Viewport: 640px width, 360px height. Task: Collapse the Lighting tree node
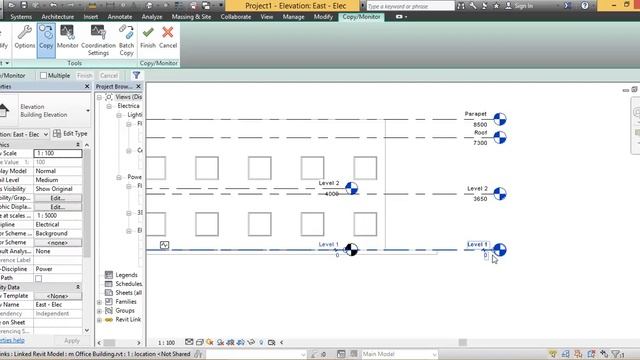point(119,115)
